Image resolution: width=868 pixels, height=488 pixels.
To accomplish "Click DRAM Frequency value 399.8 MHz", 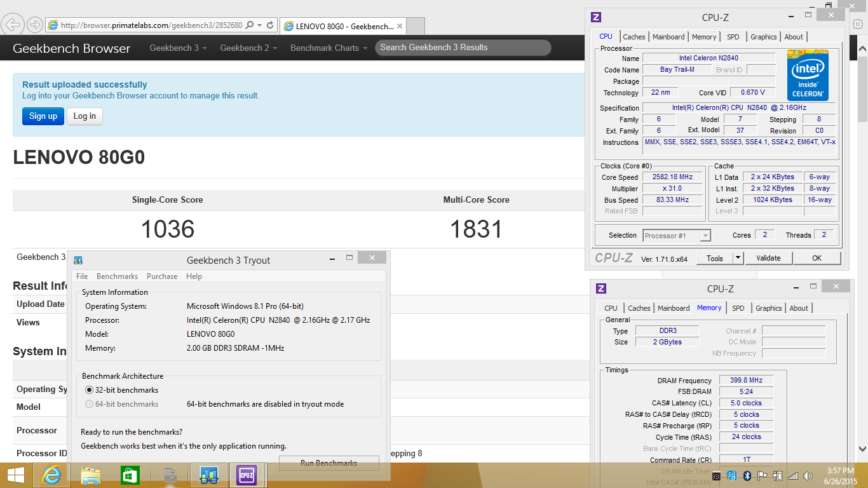I will click(x=746, y=381).
